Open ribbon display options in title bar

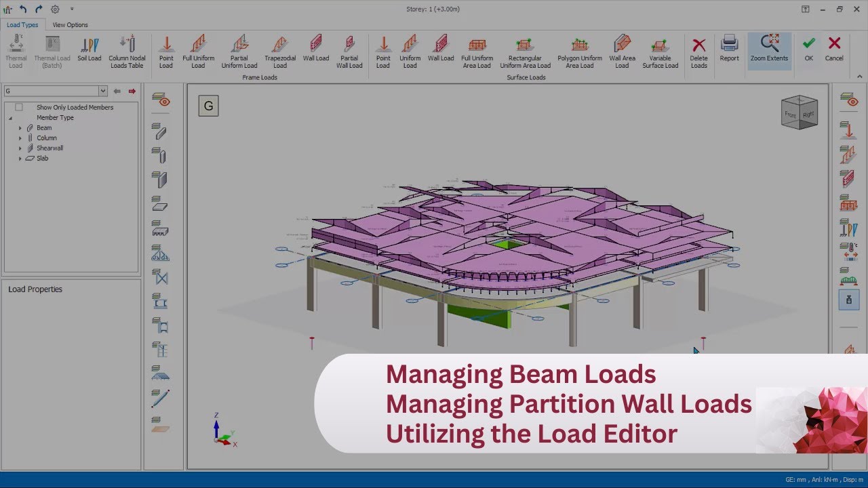point(805,9)
